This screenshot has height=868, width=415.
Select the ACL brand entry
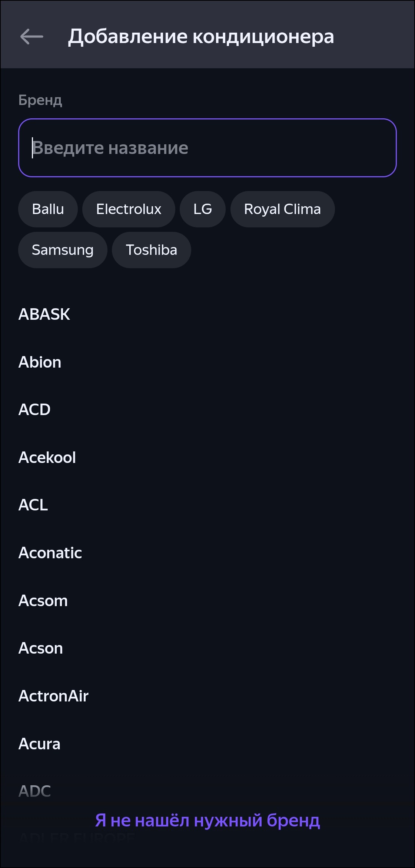(x=33, y=505)
